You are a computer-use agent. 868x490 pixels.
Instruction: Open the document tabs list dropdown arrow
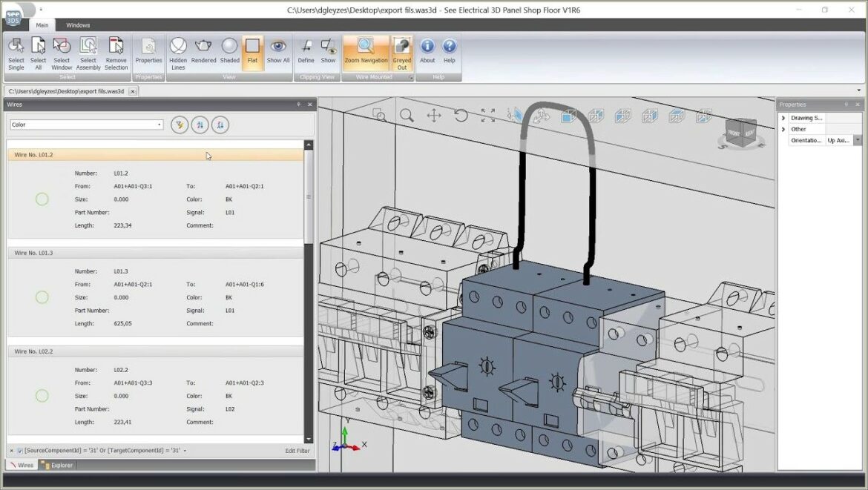(x=859, y=90)
